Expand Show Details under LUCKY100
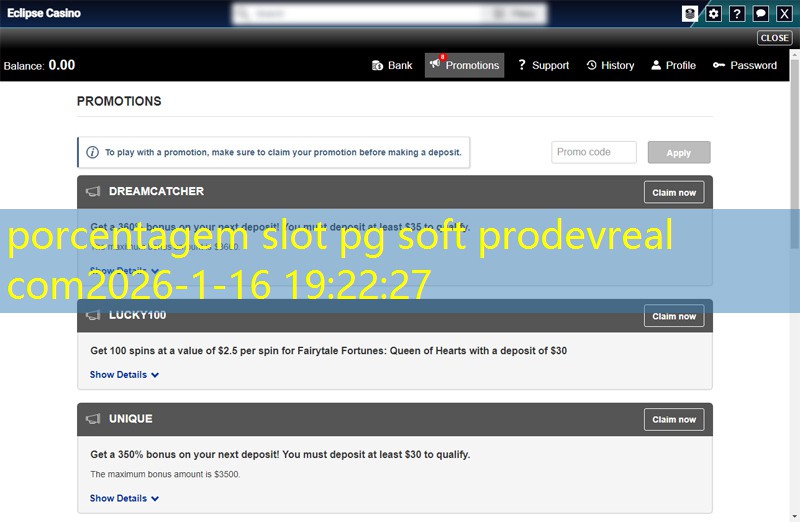Screen dimensions: 800x522 [124, 375]
